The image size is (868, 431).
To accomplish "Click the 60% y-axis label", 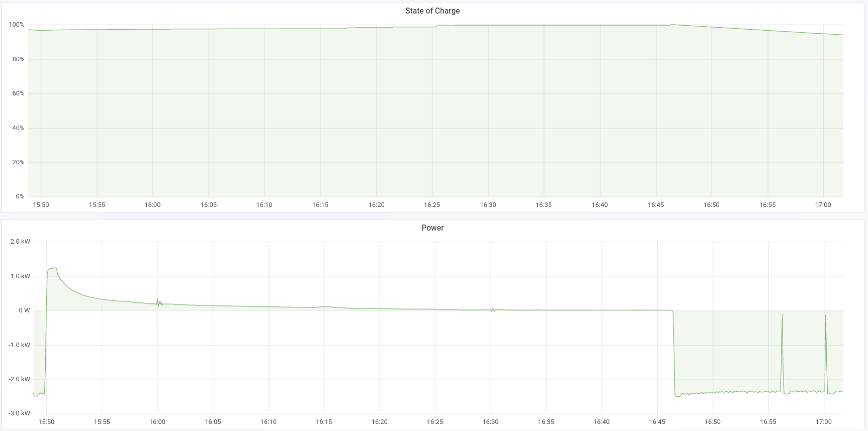I will coord(18,93).
